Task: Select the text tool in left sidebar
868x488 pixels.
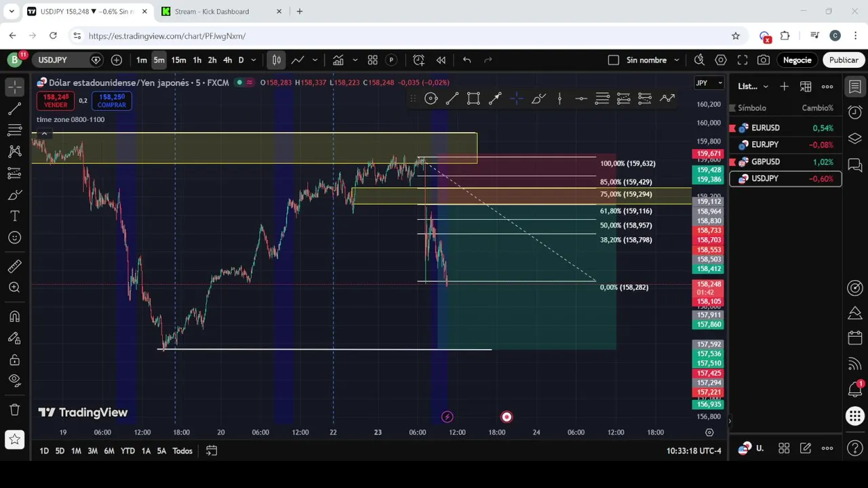Action: click(x=14, y=216)
